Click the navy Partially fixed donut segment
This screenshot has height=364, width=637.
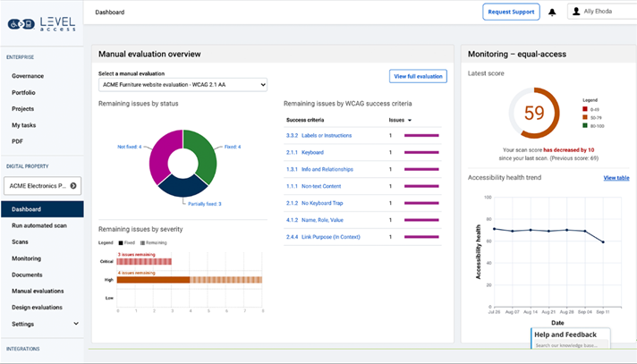183,187
